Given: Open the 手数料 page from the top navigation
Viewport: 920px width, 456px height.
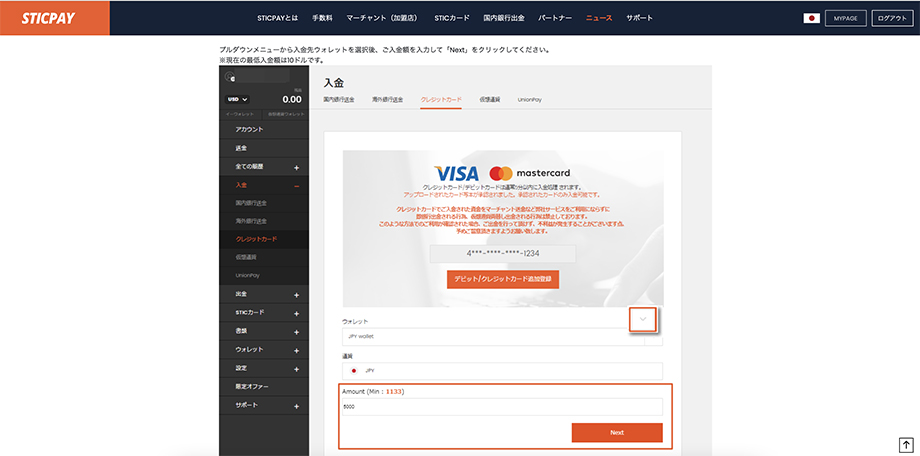Looking at the screenshot, I should pos(322,18).
